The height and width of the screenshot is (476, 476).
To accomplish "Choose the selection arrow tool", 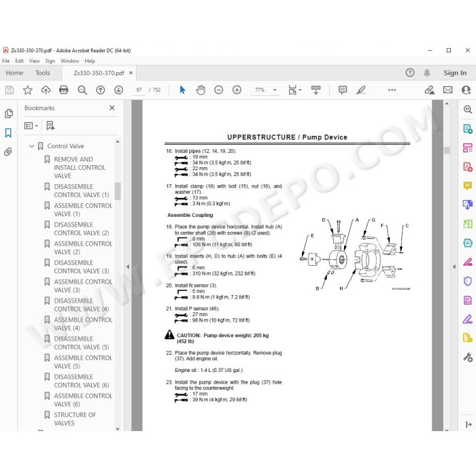I will tap(182, 90).
